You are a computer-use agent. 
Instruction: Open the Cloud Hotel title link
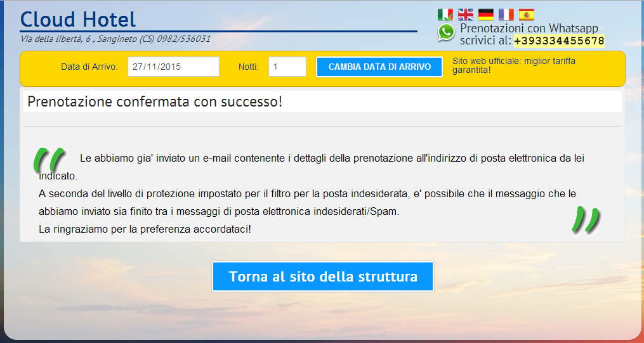pyautogui.click(x=78, y=19)
